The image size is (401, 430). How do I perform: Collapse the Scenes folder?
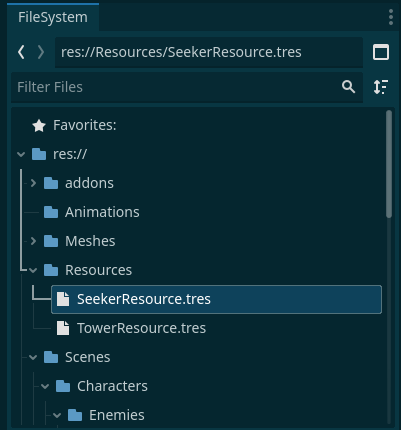click(x=33, y=357)
